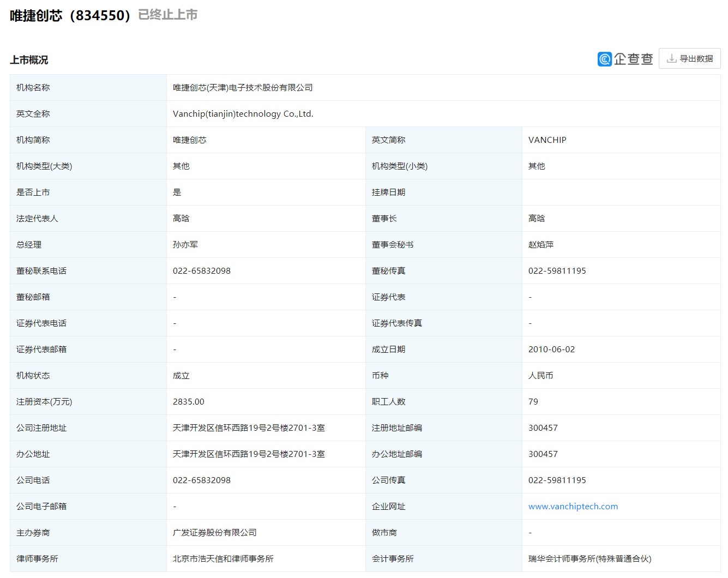Image resolution: width=728 pixels, height=578 pixels.
Task: Click the 注册资本(万元) label
Action: pos(44,402)
